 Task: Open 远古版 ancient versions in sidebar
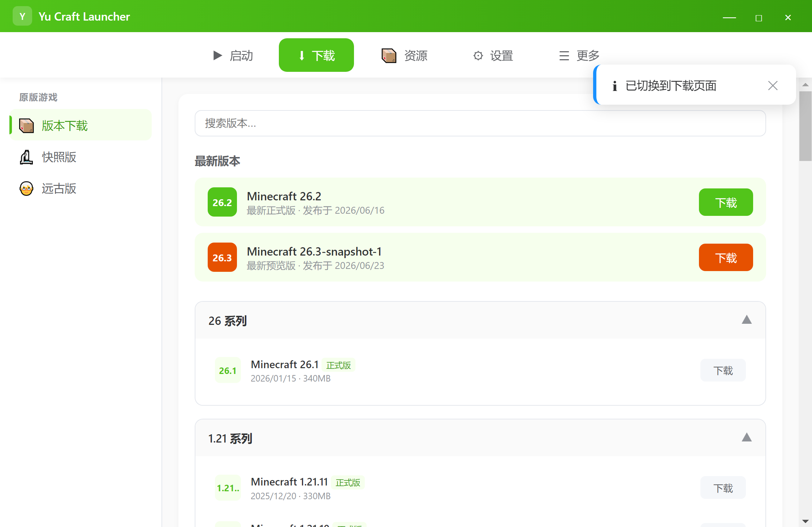81,188
